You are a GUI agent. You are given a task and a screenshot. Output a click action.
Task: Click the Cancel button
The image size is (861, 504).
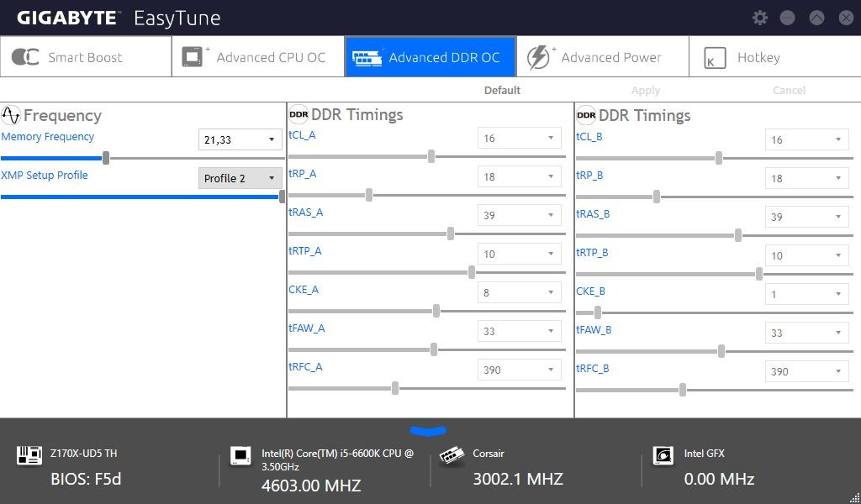click(789, 91)
